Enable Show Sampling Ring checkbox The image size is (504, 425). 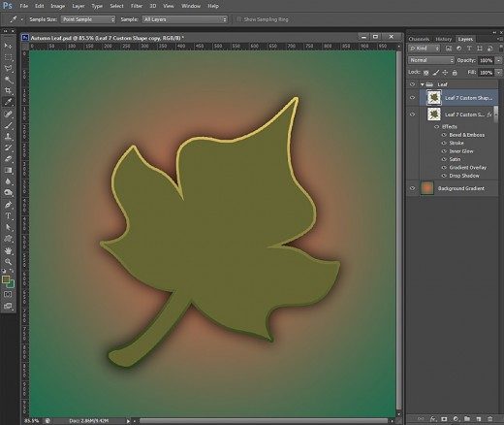(239, 19)
